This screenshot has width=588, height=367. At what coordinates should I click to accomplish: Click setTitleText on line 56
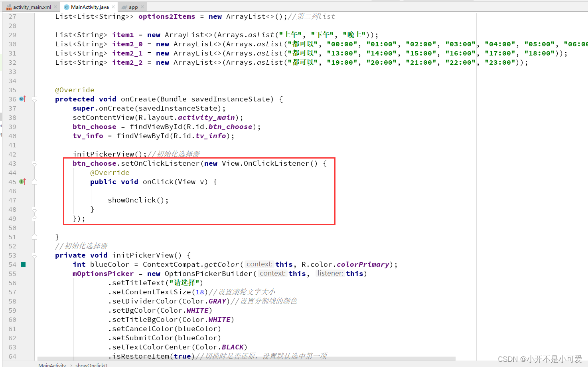138,283
